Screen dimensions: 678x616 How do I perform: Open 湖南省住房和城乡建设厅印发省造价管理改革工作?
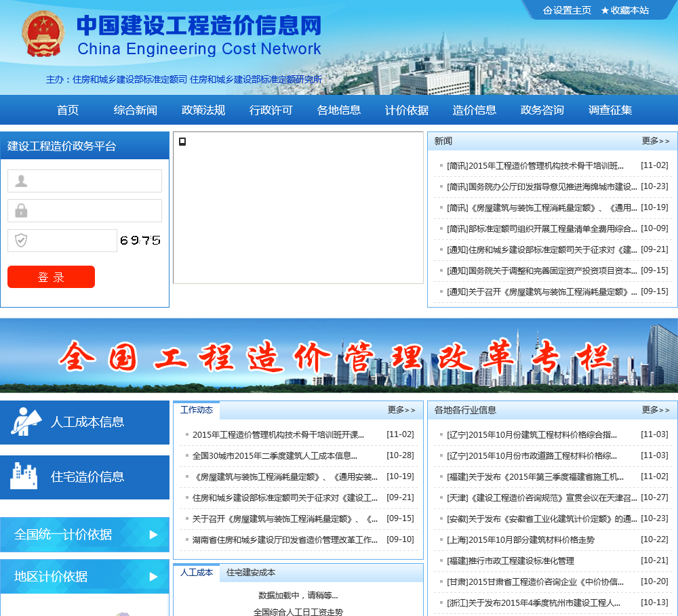pos(285,540)
